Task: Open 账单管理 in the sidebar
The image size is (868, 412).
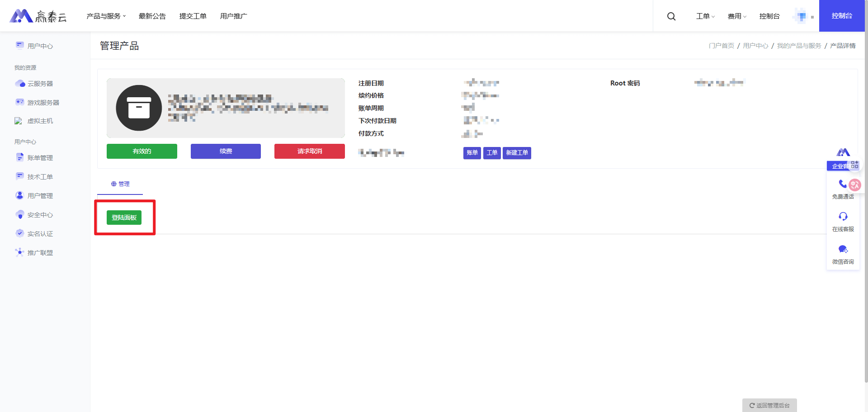Action: coord(40,158)
